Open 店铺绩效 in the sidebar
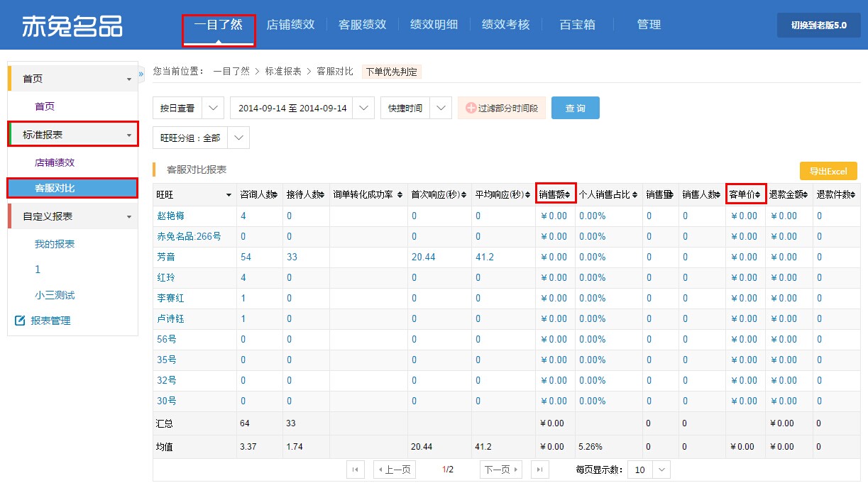Screen dimensions: 868x483 tap(55, 162)
